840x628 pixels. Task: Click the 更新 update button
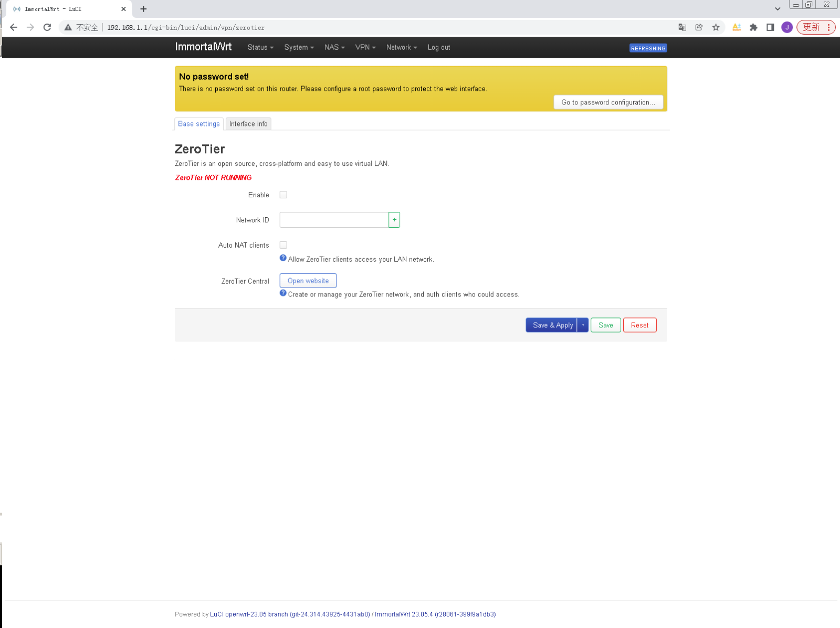pyautogui.click(x=812, y=27)
